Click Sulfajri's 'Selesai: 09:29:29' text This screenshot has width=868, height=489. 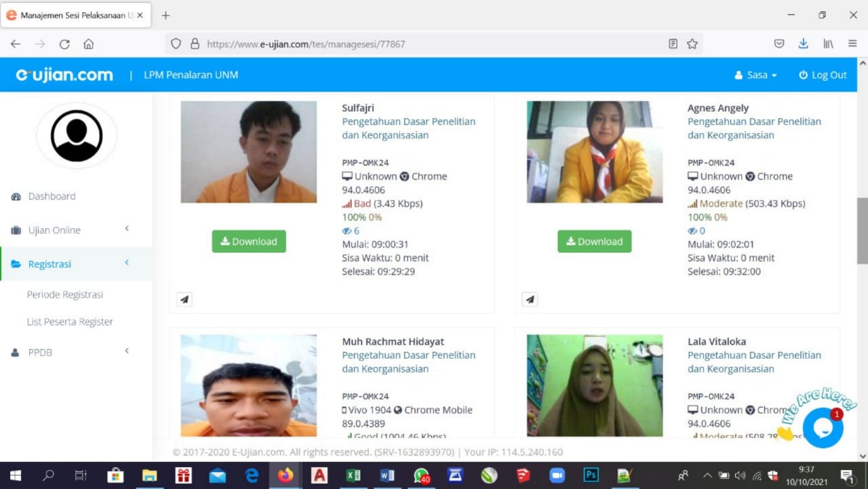[x=378, y=271]
